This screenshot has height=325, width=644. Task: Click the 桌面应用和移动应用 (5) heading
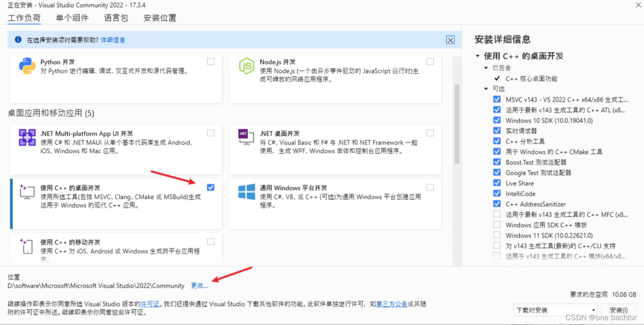tap(51, 114)
